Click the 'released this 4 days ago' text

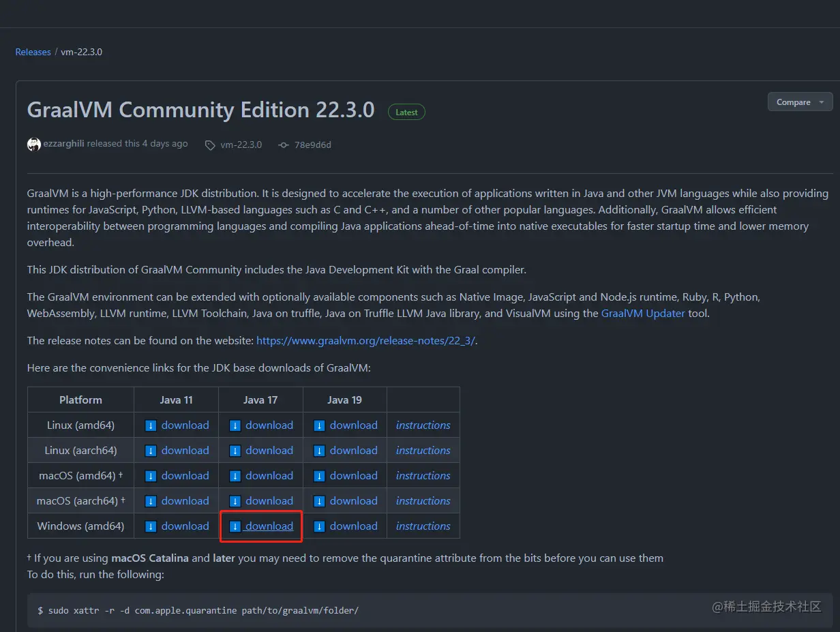tap(138, 144)
